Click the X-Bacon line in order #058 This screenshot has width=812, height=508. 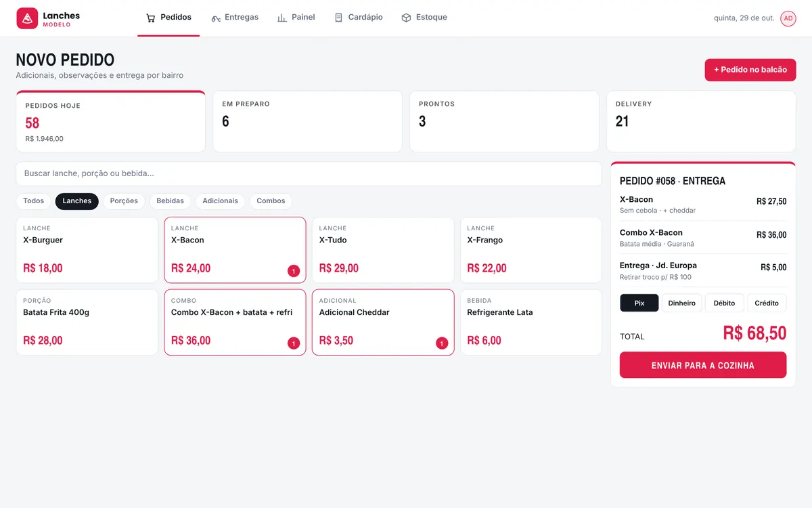(x=703, y=205)
